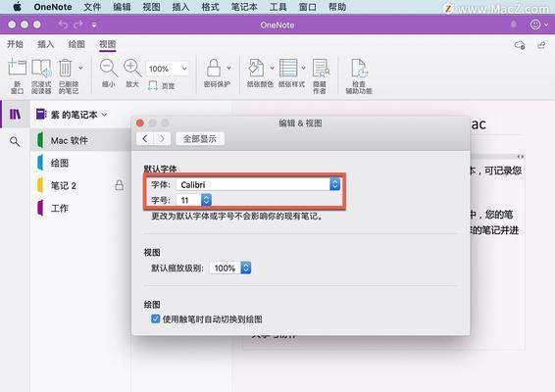
Task: Open the 格式 menu in menu bar
Action: point(210,7)
